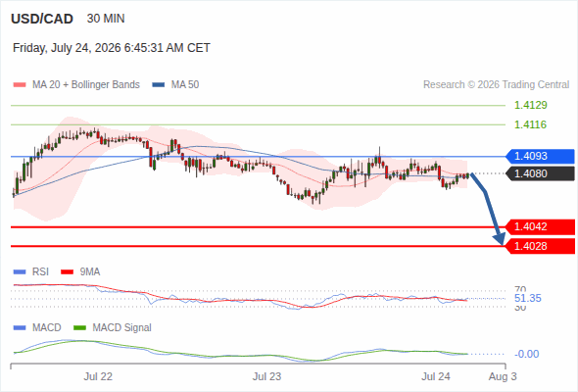Click the RSI value 51.35 readout
Image resolution: width=578 pixels, height=392 pixels.
528,298
